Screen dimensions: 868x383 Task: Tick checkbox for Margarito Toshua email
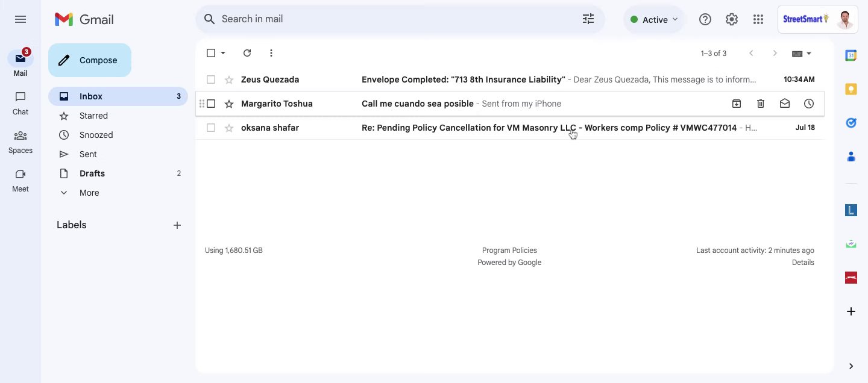211,104
